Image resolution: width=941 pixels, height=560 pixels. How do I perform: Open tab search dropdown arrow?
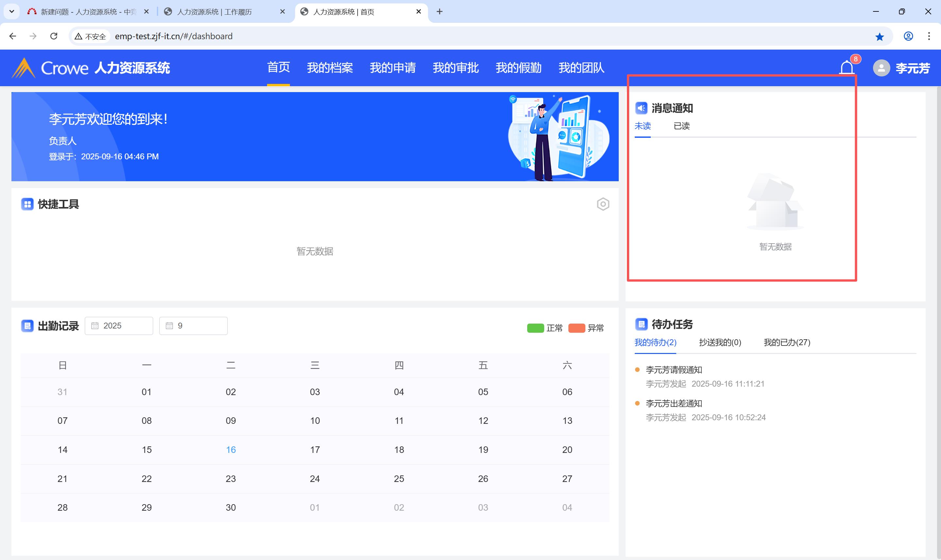[12, 12]
